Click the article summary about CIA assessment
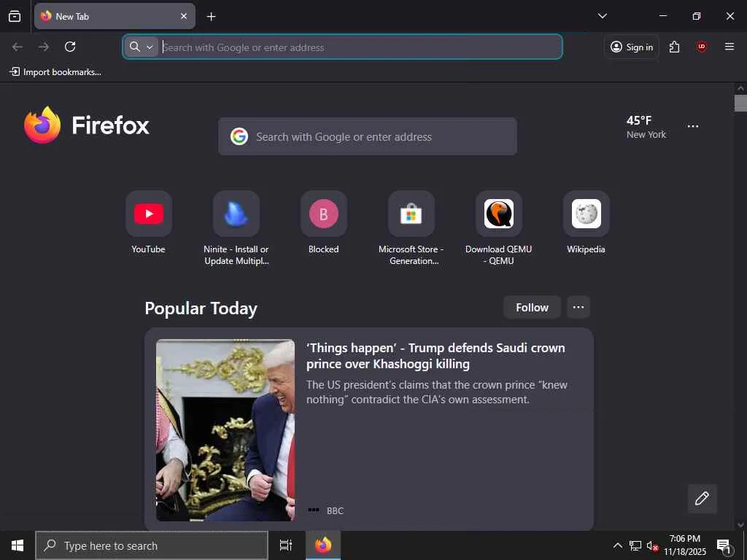This screenshot has height=560, width=747. pos(437,392)
